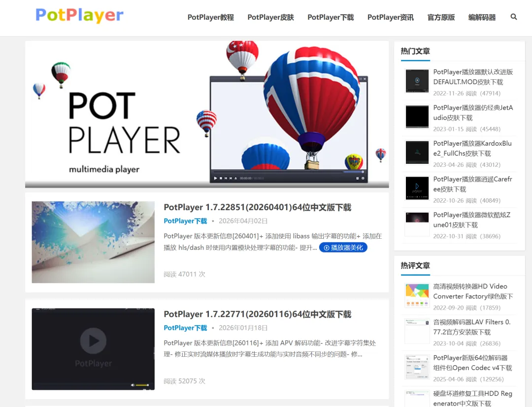Click the text 2022-10-31 阅读 (38696)
Image resolution: width=532 pixels, height=407 pixels.
[x=467, y=236]
